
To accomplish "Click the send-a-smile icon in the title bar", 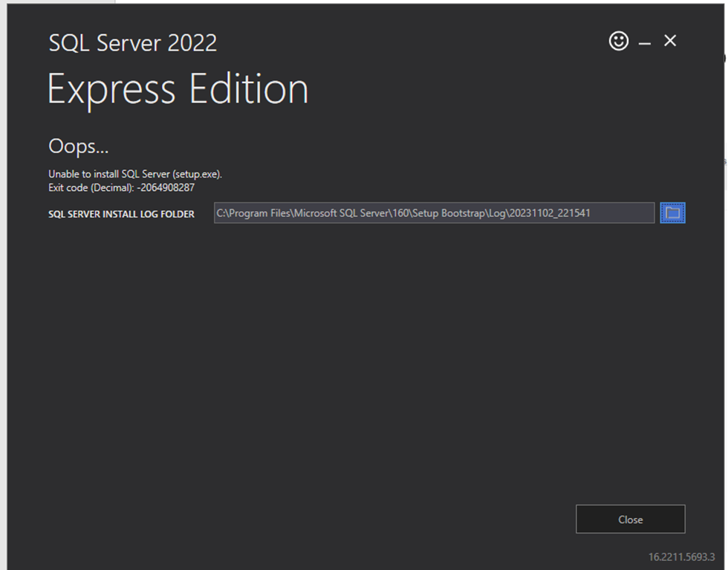I will (x=618, y=41).
